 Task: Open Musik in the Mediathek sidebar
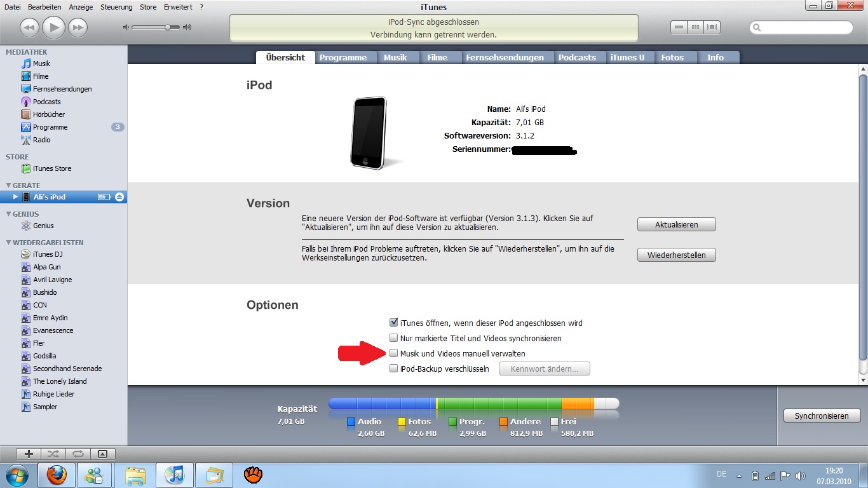pyautogui.click(x=36, y=64)
